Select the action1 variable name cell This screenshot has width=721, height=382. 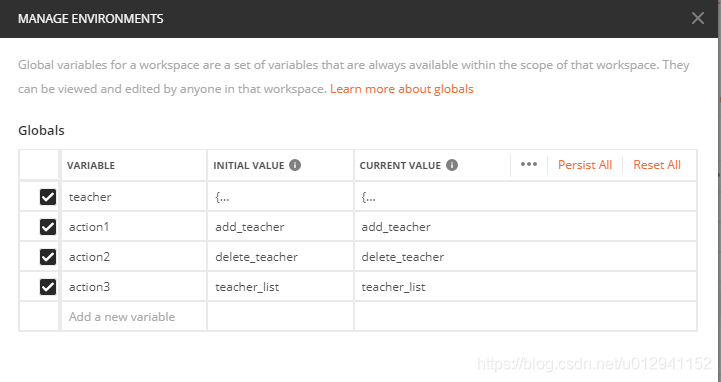tap(134, 227)
